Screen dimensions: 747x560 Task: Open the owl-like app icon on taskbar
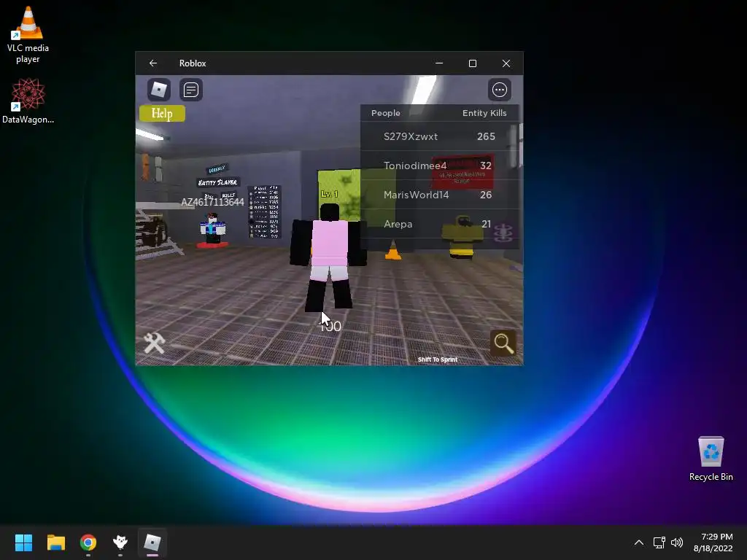pos(120,542)
